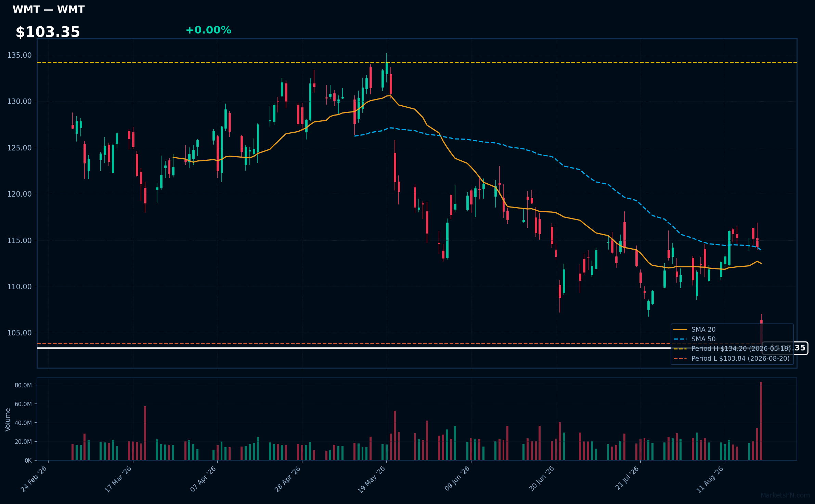
Task: Select the SMA 50 legend entry
Action: point(694,339)
